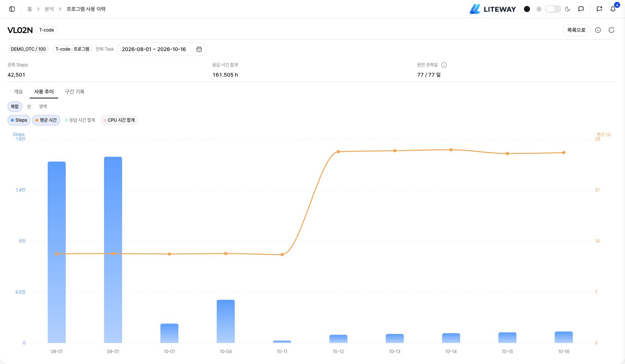Click the 42,501 observed steps value
Screen dimensions: 625x364
click(16, 75)
